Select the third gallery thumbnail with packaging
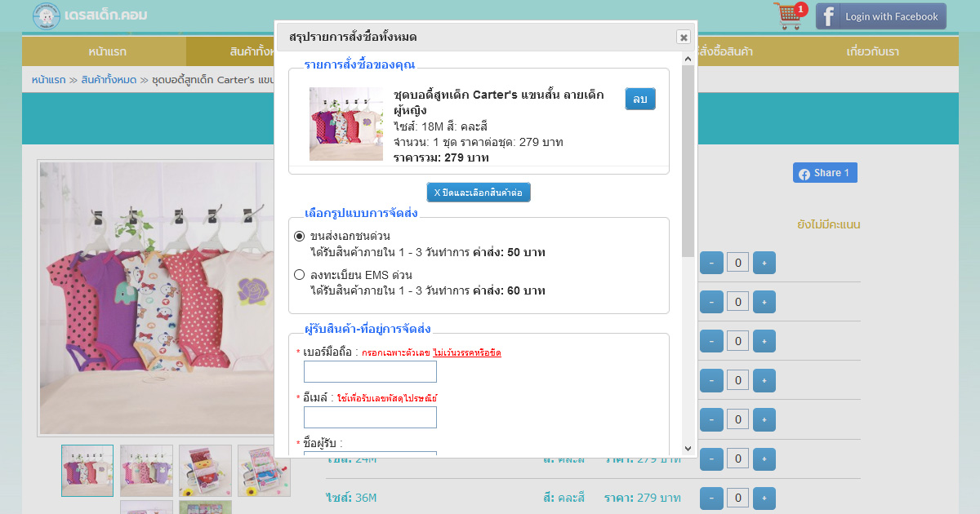980x514 pixels. [205, 471]
